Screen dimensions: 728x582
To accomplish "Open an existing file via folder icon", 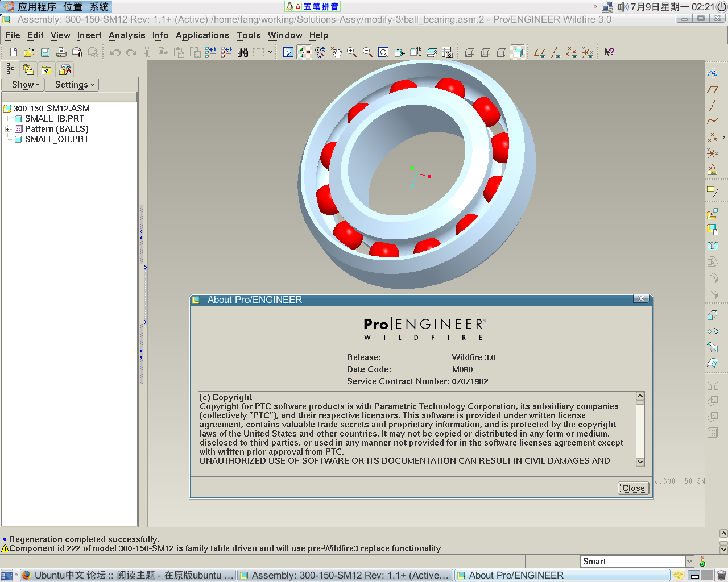I will point(29,52).
